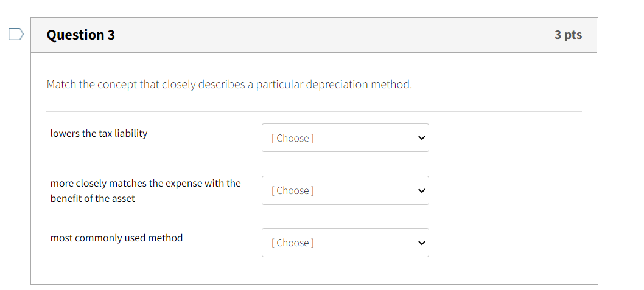The image size is (644, 290).
Task: Open dropdown for 'lowers the tax liability'
Action: (x=345, y=138)
